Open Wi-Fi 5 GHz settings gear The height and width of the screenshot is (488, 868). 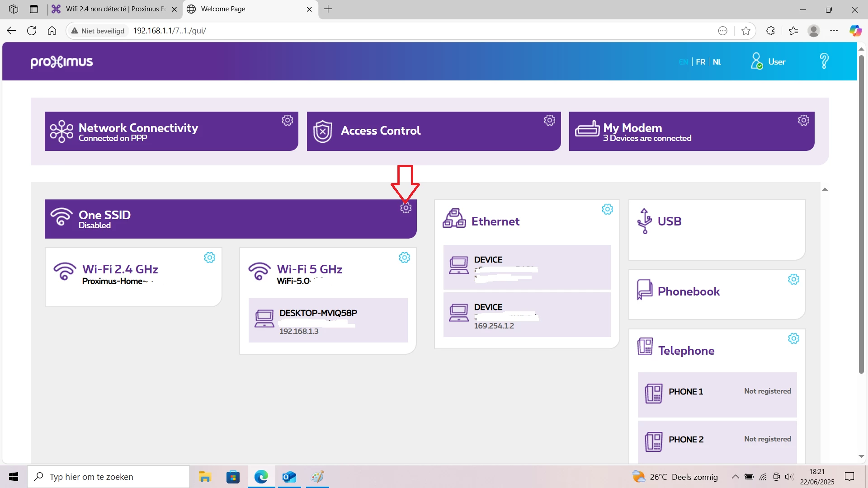(405, 258)
